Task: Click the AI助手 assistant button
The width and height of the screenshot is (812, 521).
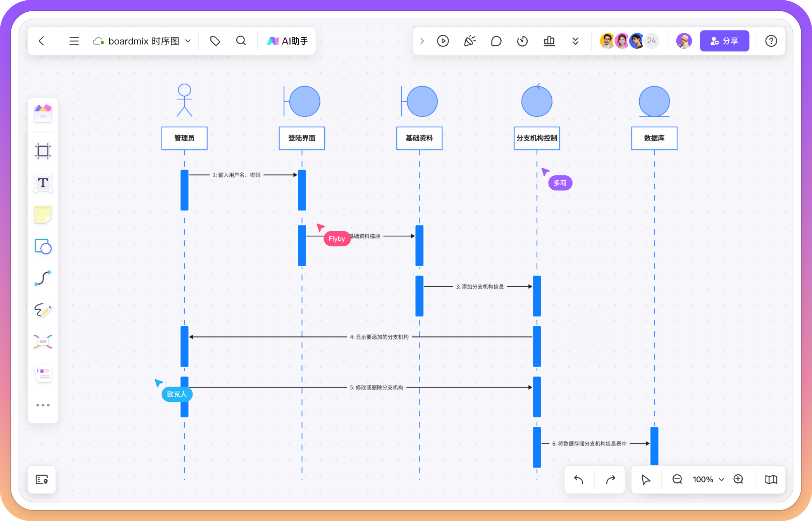Action: click(x=287, y=41)
